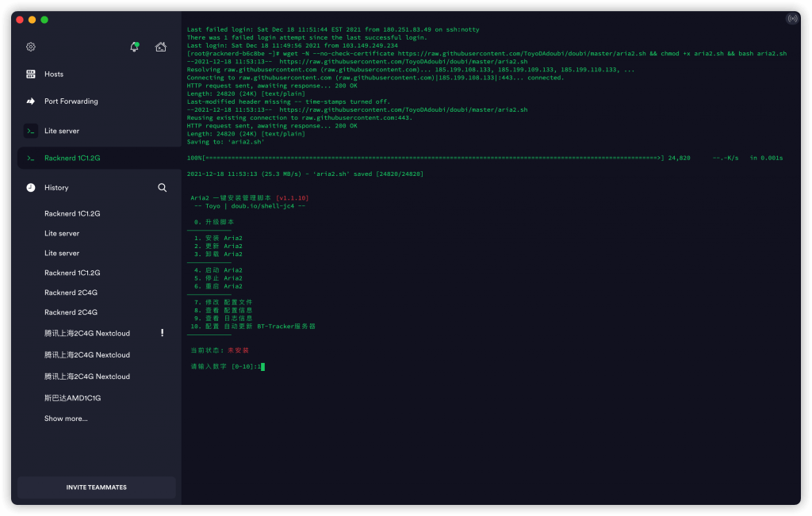Expand history with Show more...
Image resolution: width=812 pixels, height=516 pixels.
click(x=66, y=419)
